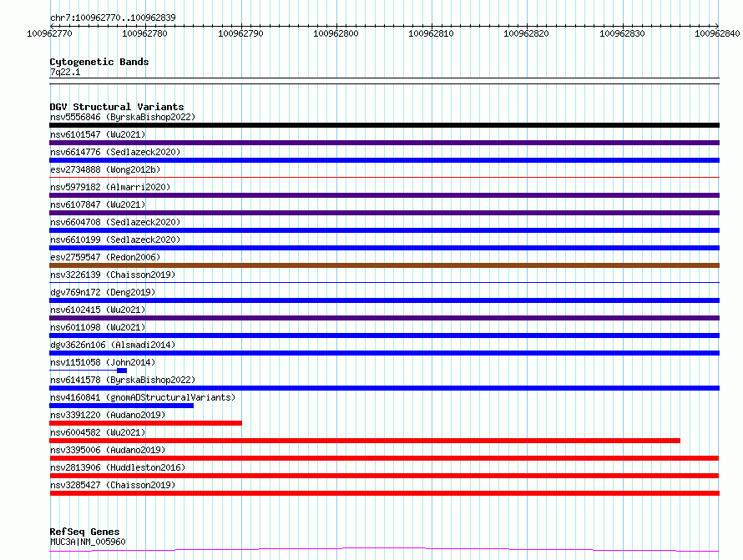The width and height of the screenshot is (743, 560).
Task: Select the Cytogenetic Bands track title
Action: 99,62
